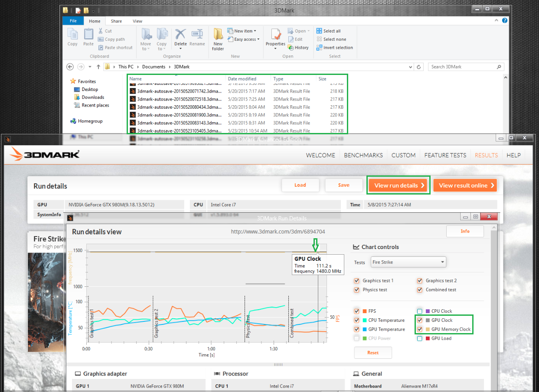Open Customize Quick Access Toolbar dropdown
This screenshot has height=392, width=539.
93,10
